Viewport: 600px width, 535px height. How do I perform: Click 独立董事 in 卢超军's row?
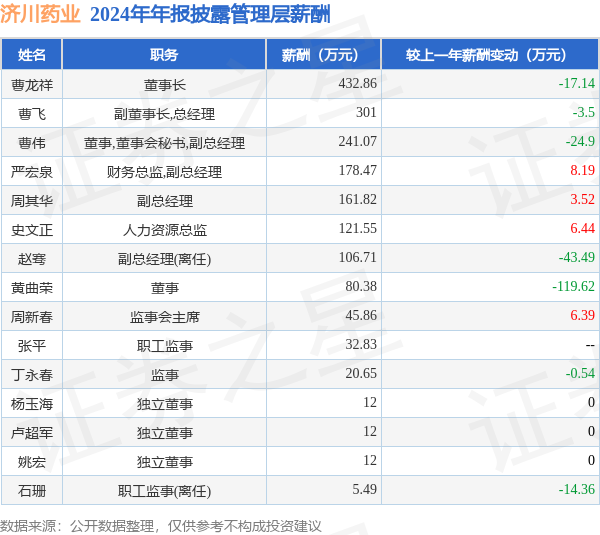165,433
